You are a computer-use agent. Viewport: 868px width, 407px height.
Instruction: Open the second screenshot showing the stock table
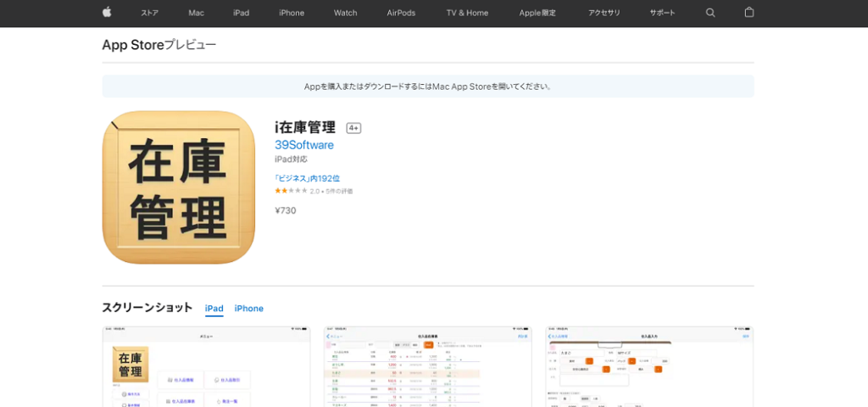tap(428, 366)
